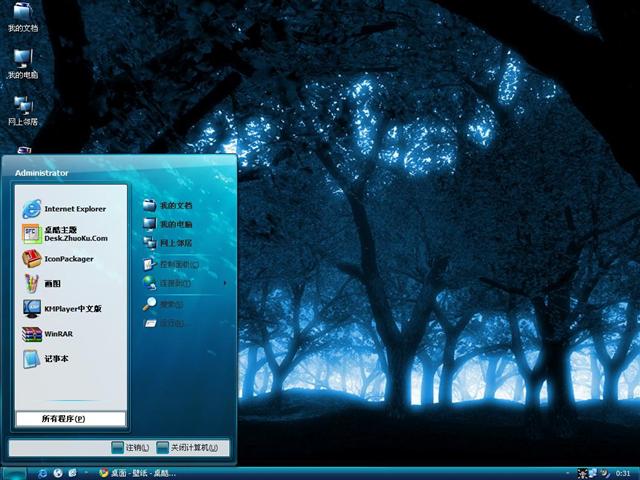Screen dimensions: 640x480
Task: Launch 记事本 notepad
Action: (54, 359)
